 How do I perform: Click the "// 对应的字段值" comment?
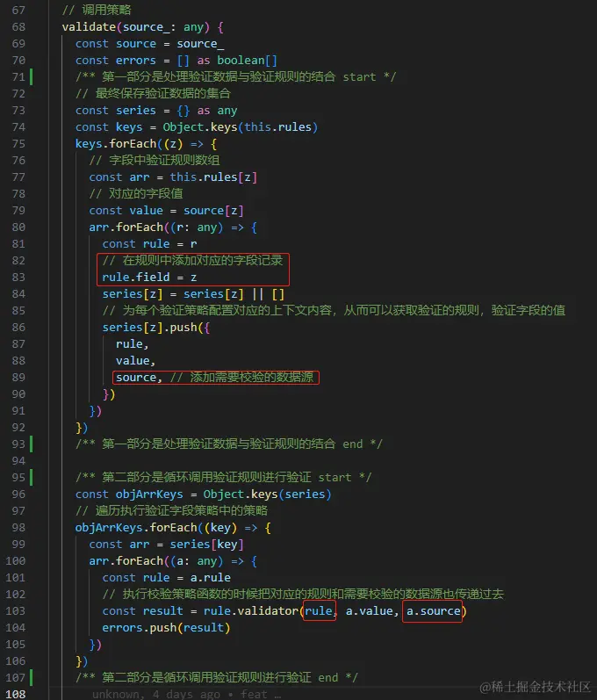tap(136, 194)
